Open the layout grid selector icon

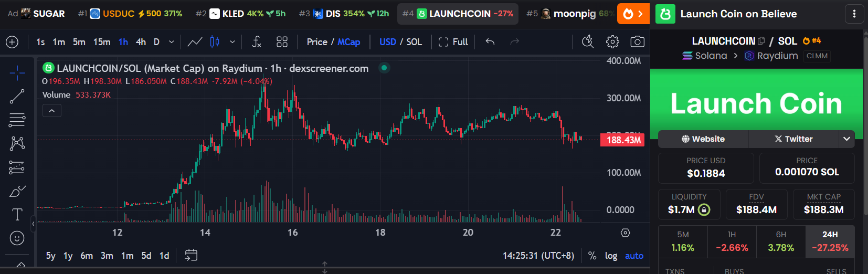coord(282,42)
